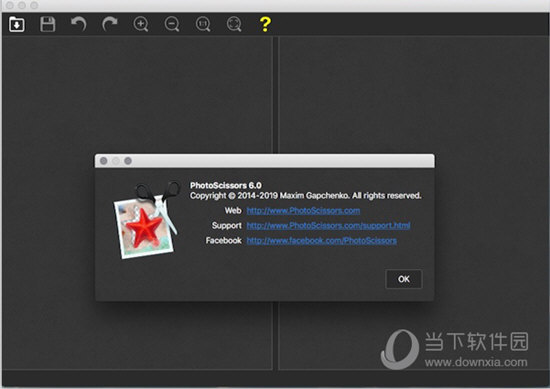Set zoom to actual size 1:1
This screenshot has width=550, height=389.
pyautogui.click(x=203, y=24)
